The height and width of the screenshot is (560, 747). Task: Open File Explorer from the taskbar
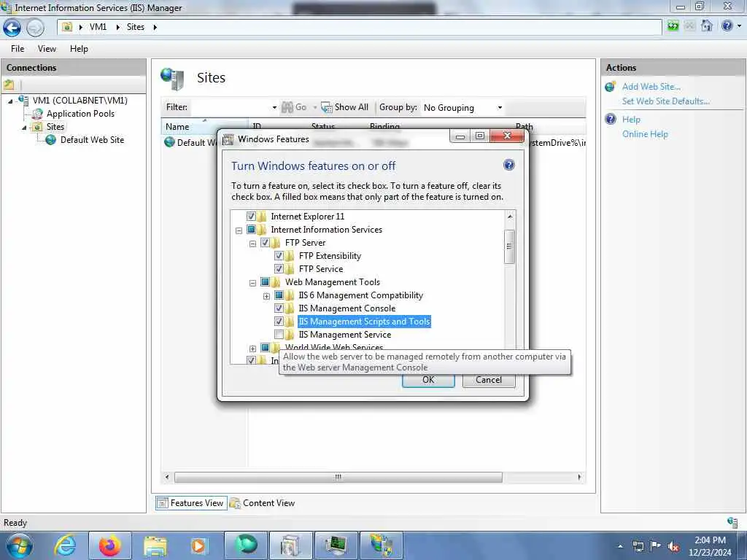coord(155,546)
